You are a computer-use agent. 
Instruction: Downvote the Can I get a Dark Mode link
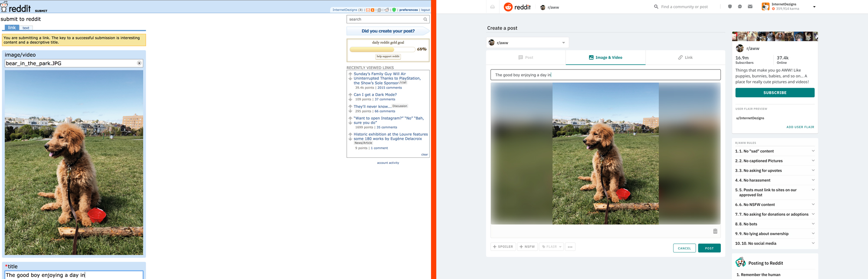coord(350,99)
